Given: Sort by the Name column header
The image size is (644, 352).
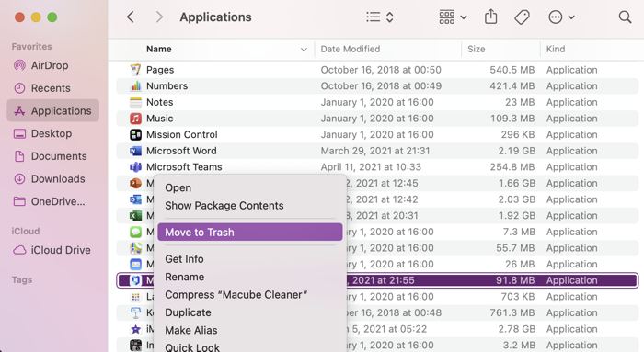Looking at the screenshot, I should coord(159,49).
